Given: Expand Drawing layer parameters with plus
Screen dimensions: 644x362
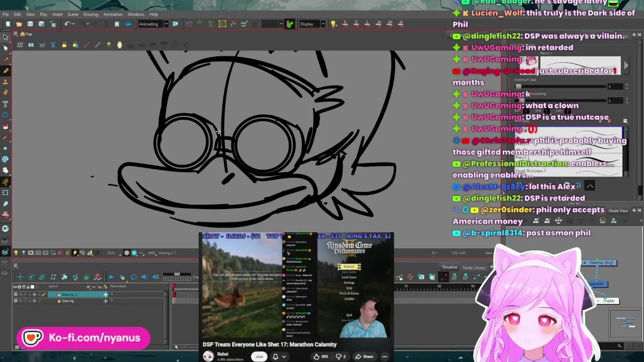Looking at the screenshot, I should pos(105,301).
